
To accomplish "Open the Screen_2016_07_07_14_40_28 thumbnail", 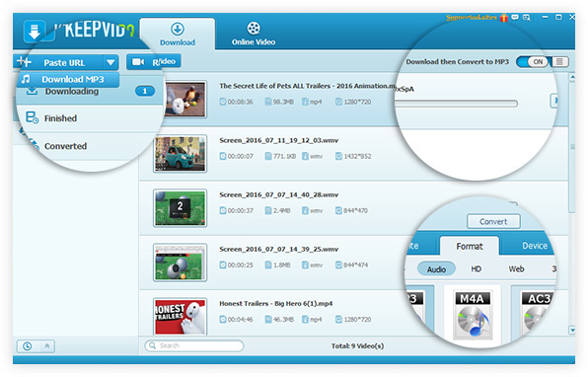I will tap(181, 208).
